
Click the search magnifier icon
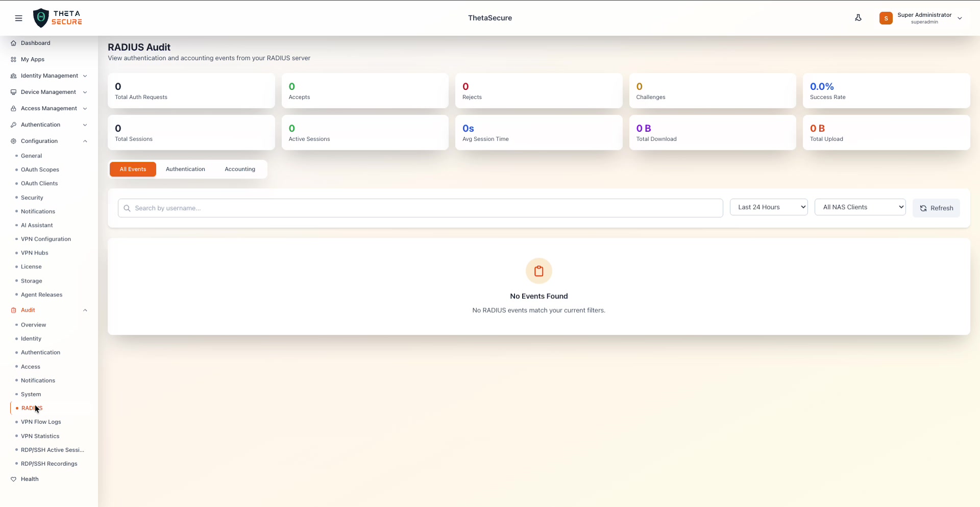click(128, 208)
